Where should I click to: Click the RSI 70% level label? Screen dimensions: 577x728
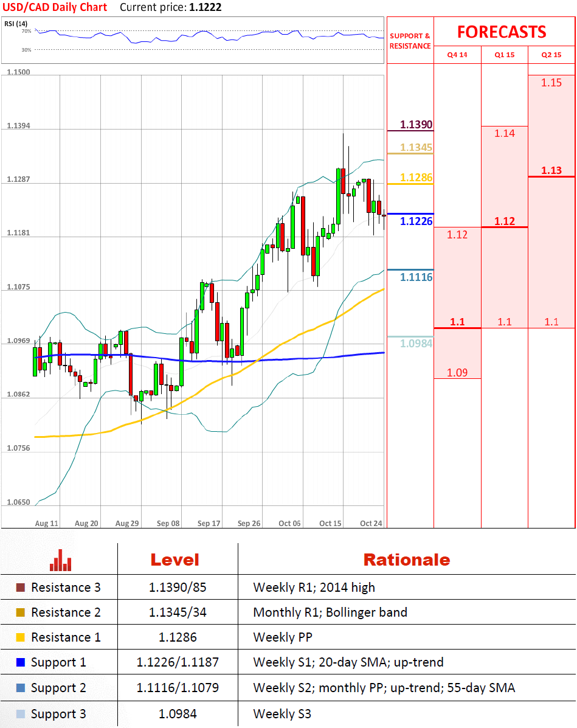click(x=27, y=31)
